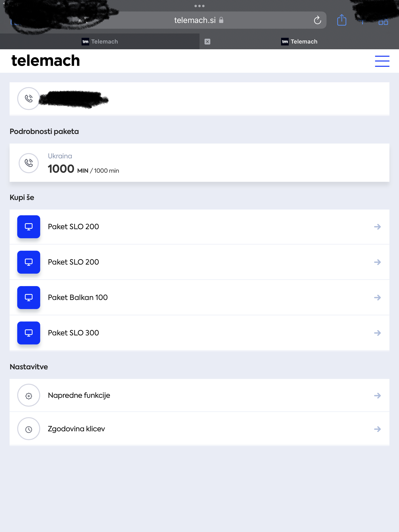Click the Paket Balkan 100 monitor icon
The height and width of the screenshot is (532, 399).
[29, 298]
